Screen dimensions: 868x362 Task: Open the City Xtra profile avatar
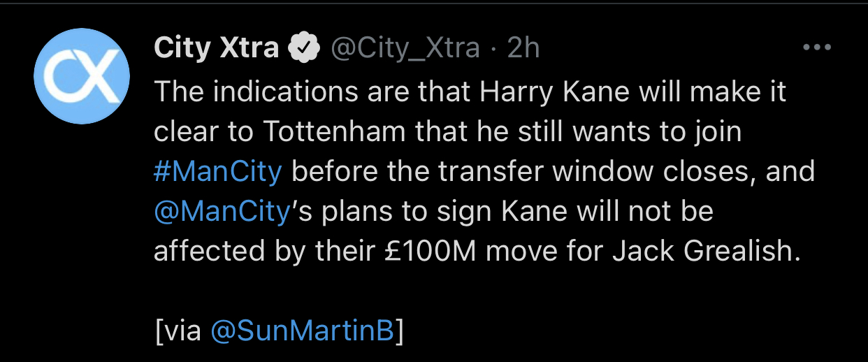point(82,77)
